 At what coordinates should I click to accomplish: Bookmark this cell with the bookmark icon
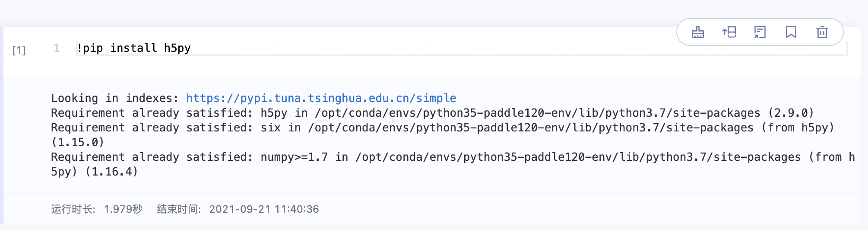click(791, 32)
